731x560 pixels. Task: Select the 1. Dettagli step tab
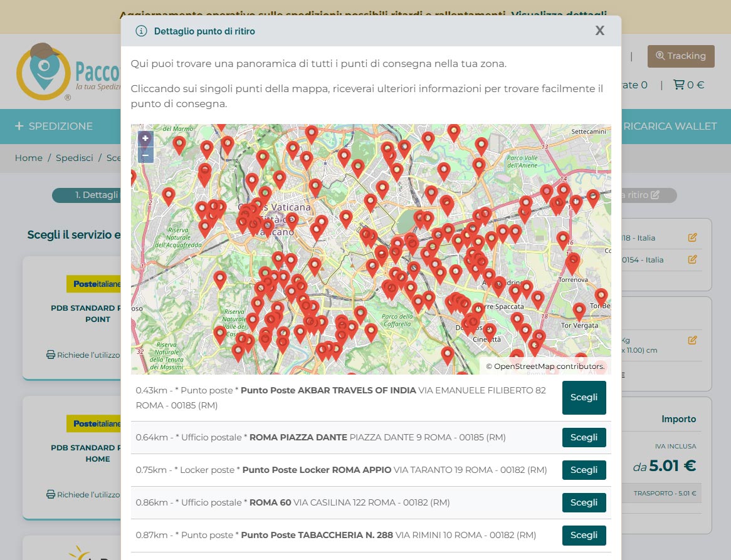pos(87,195)
